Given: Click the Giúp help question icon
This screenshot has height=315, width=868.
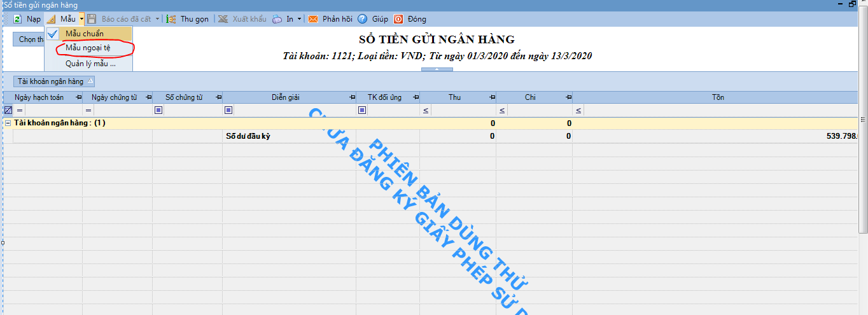Looking at the screenshot, I should pos(363,19).
